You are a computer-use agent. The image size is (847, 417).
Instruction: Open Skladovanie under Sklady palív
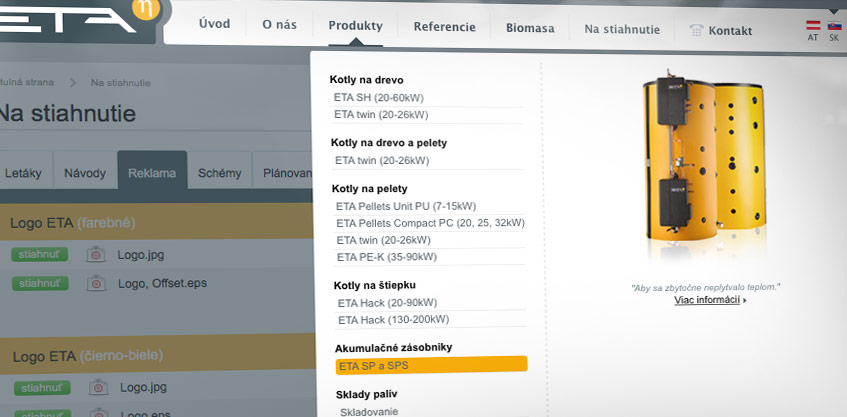click(x=369, y=411)
